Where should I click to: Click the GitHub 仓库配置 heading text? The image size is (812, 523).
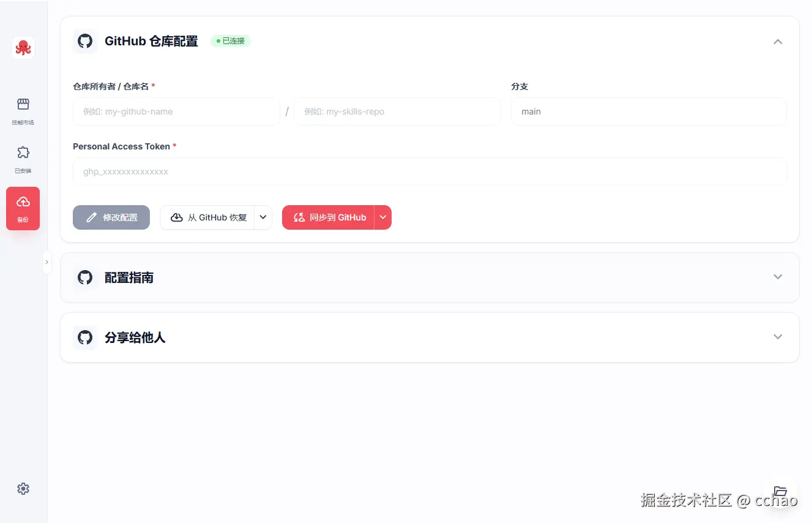151,41
